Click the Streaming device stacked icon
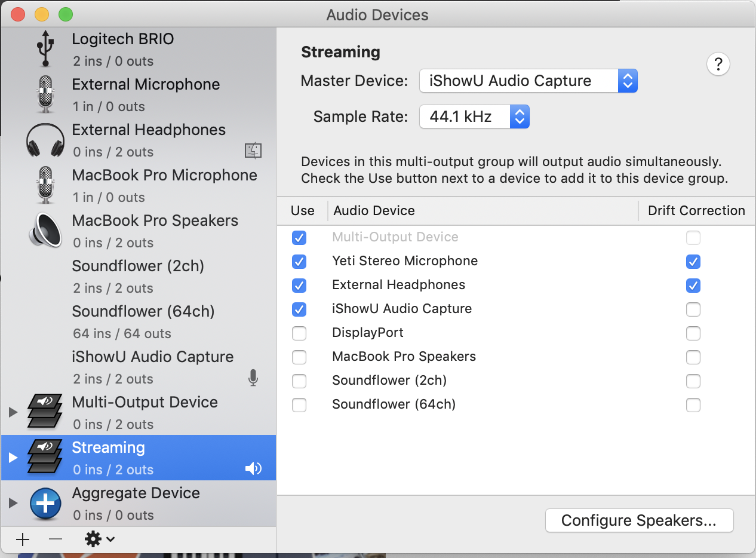 45,457
